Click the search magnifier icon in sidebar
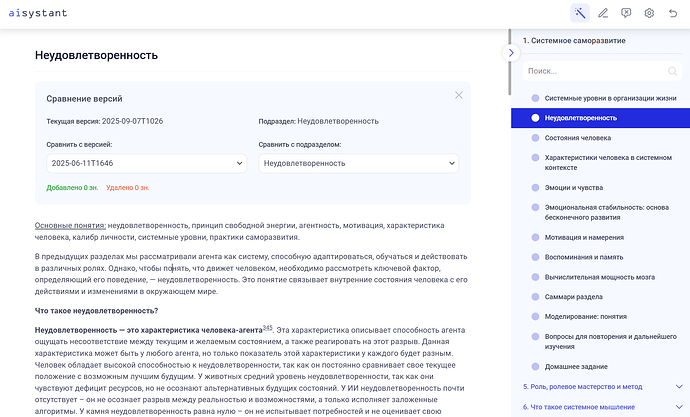 pos(672,71)
